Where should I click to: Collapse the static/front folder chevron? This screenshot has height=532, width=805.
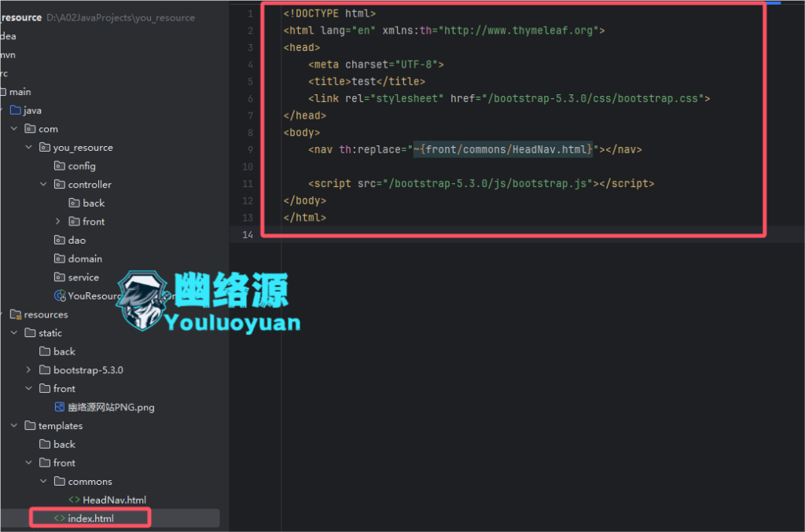(29, 388)
